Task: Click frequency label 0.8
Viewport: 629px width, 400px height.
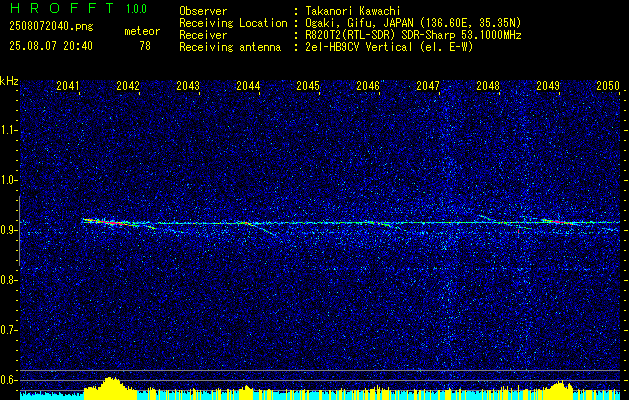Action: [9, 280]
